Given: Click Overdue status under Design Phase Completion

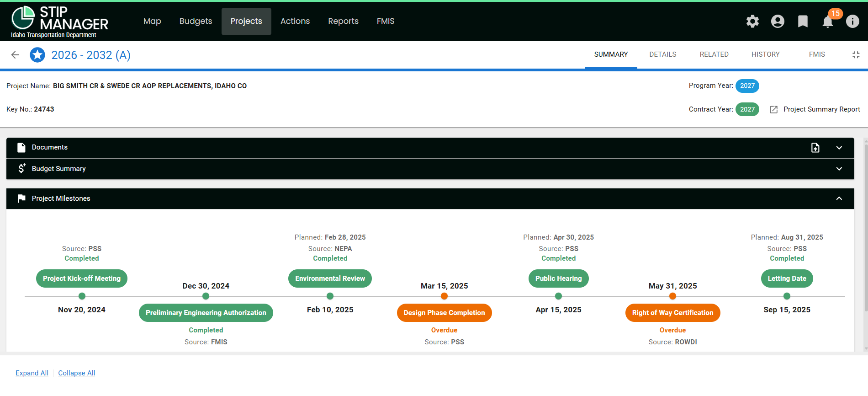Looking at the screenshot, I should [x=444, y=330].
